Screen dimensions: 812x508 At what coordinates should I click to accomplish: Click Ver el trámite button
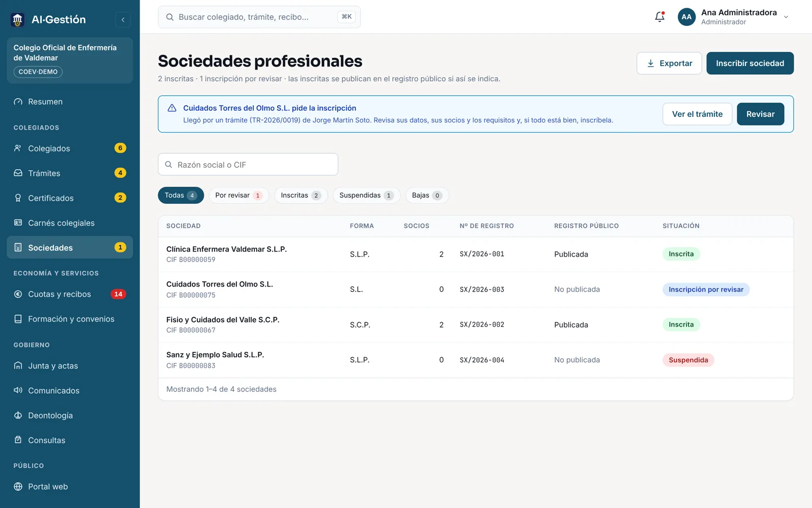point(697,114)
